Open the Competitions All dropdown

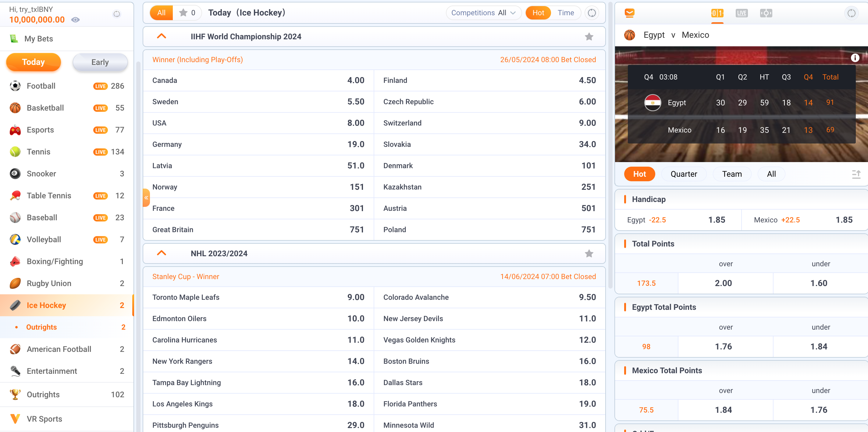484,13
